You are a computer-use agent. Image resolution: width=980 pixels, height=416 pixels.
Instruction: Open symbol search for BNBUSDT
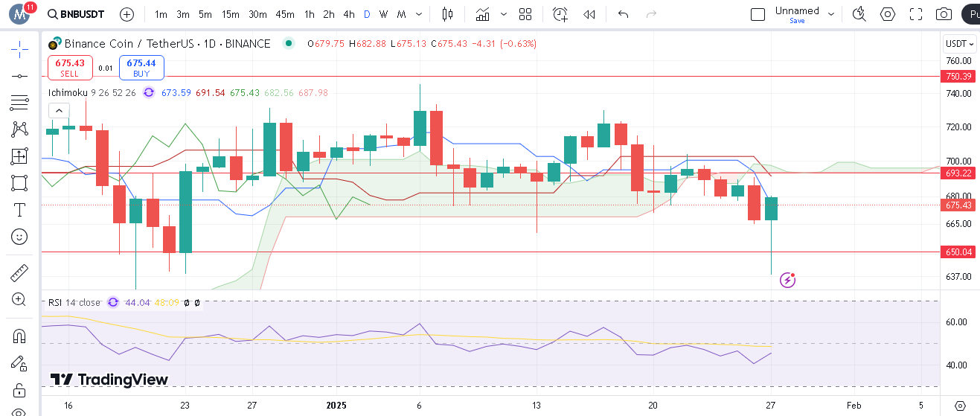[75, 14]
